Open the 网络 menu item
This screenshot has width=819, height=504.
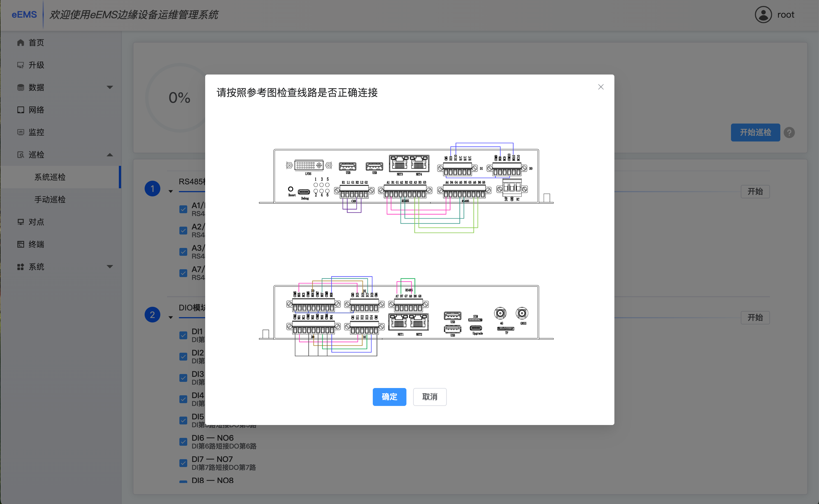coord(60,110)
